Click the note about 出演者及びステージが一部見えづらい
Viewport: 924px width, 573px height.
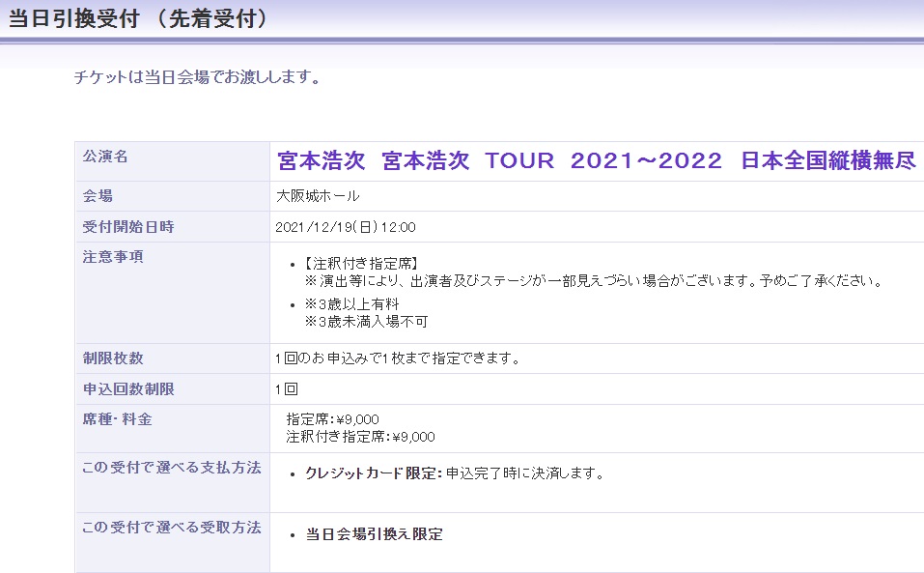(x=595, y=280)
